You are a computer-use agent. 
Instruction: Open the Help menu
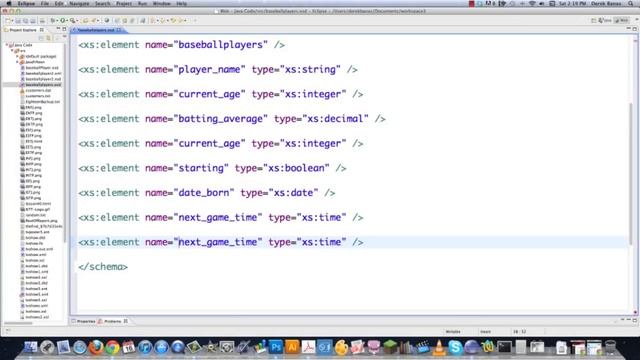(x=182, y=4)
